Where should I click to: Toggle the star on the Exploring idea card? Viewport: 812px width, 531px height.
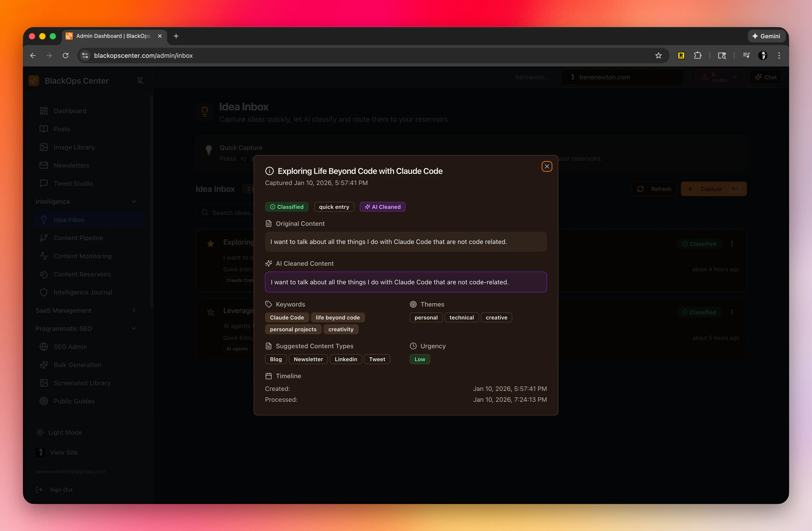(210, 243)
